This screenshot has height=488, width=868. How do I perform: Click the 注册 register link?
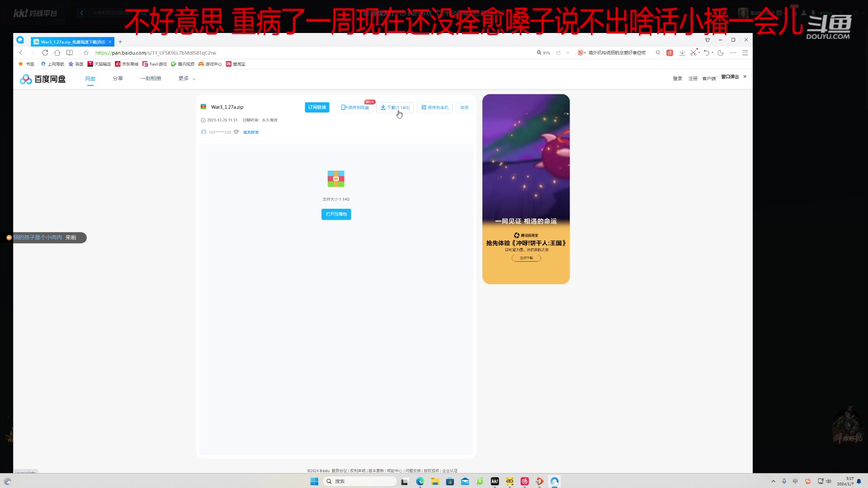point(693,79)
